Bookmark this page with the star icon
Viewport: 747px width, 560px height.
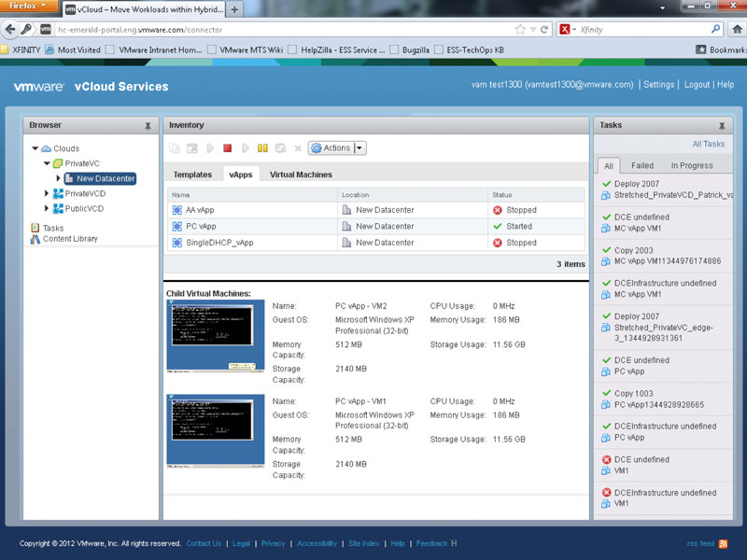[x=520, y=30]
